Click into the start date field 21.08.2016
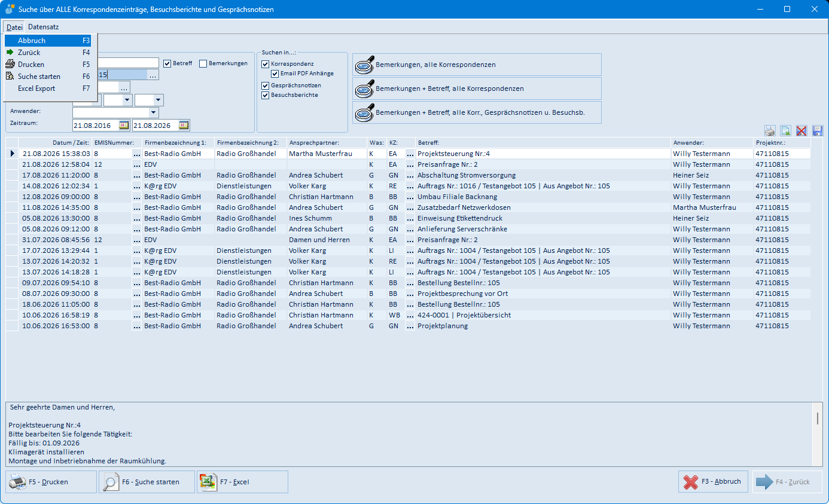The image size is (829, 504). click(95, 126)
